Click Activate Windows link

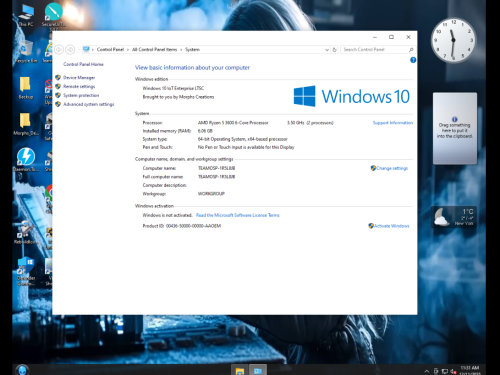click(392, 226)
